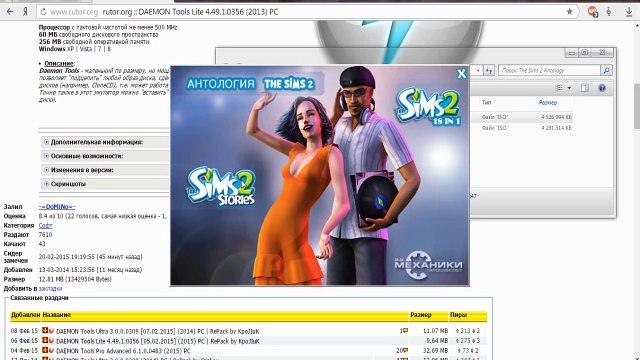Viewport: 640px width, 360px height.
Task: Click the 32.69 MB size value
Action: coord(436,351)
